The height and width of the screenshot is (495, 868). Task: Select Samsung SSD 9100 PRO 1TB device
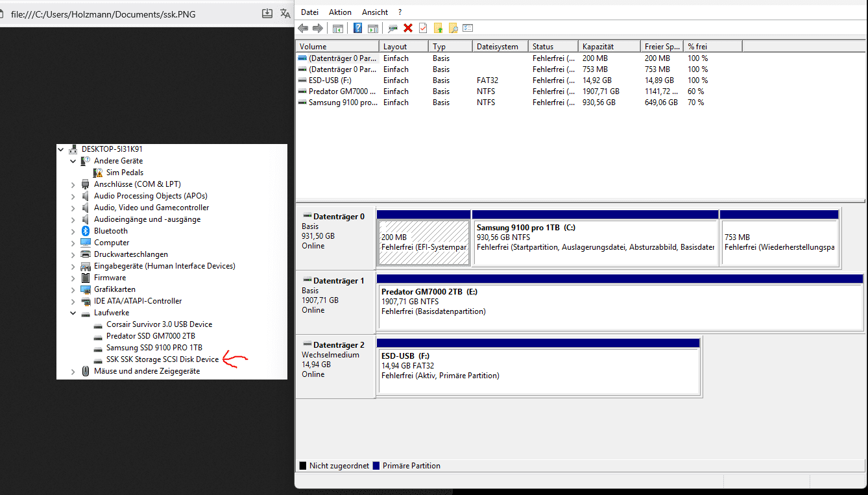[154, 348]
